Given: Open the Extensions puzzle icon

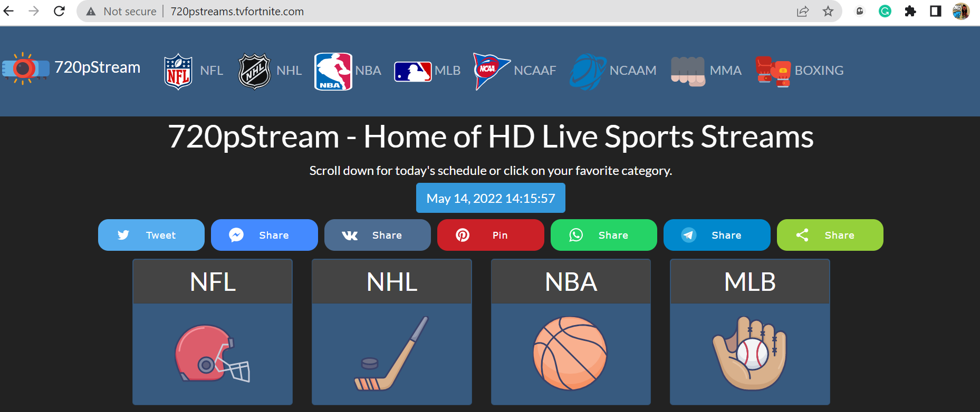Looking at the screenshot, I should tap(910, 11).
